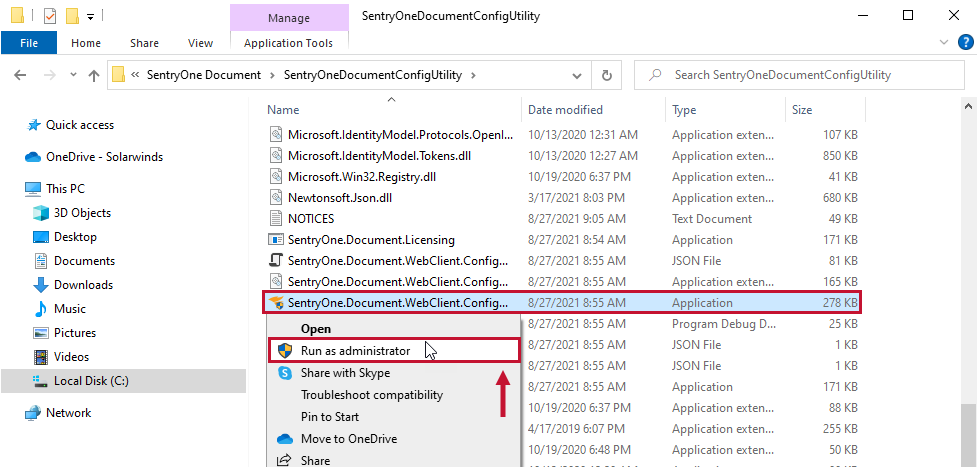Select the Application Tools tab
The image size is (978, 467).
click(288, 43)
